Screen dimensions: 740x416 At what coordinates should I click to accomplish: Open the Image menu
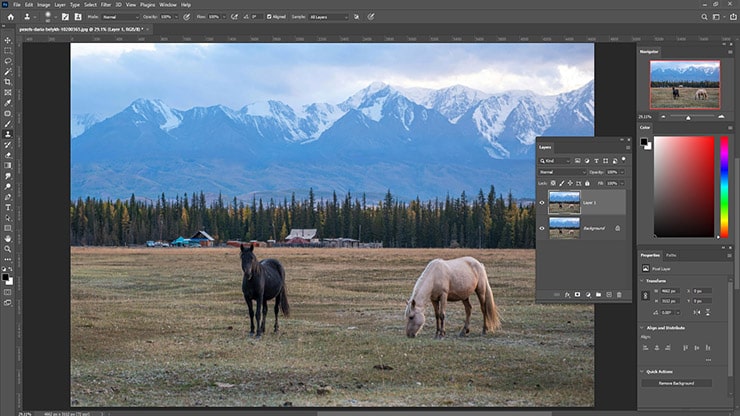[43, 5]
